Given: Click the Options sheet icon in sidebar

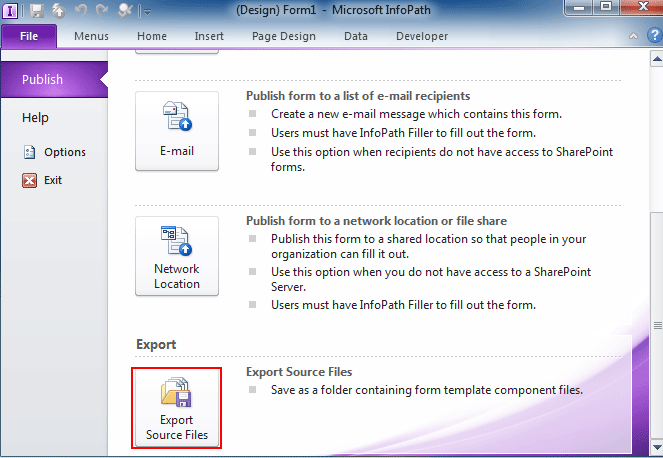Looking at the screenshot, I should 29,152.
